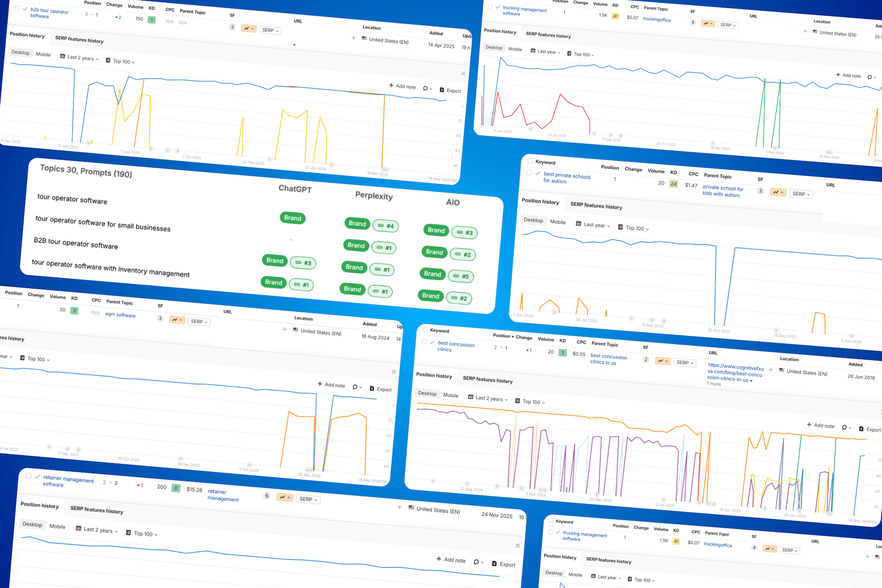Click plus icon beside United States in aqm software row
The width and height of the screenshot is (882, 588).
click(284, 329)
